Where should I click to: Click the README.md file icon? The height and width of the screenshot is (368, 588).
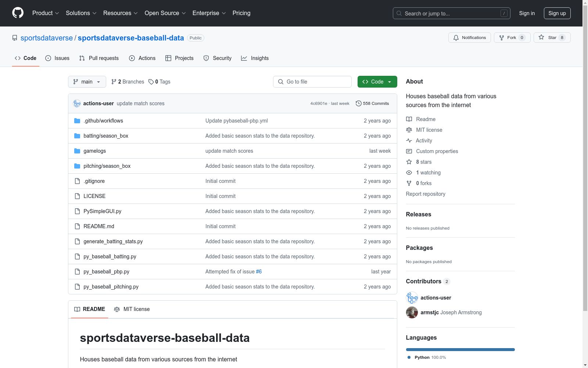pyautogui.click(x=77, y=226)
